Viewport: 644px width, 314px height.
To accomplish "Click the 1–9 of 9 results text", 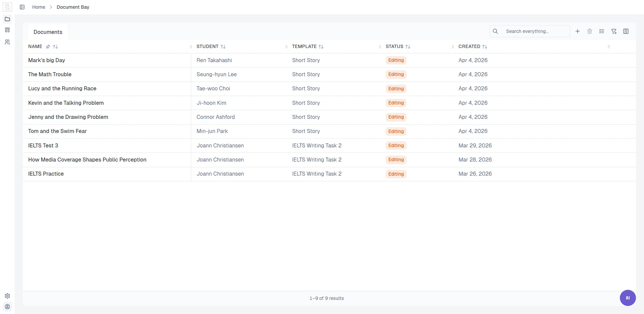I will pyautogui.click(x=327, y=298).
